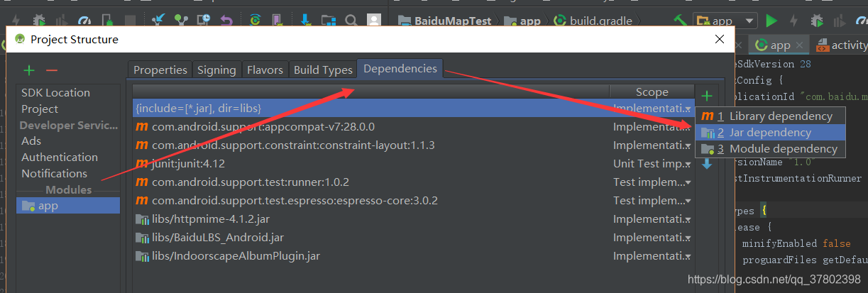Select SDK Location in the left list
The width and height of the screenshot is (868, 293).
pyautogui.click(x=55, y=92)
